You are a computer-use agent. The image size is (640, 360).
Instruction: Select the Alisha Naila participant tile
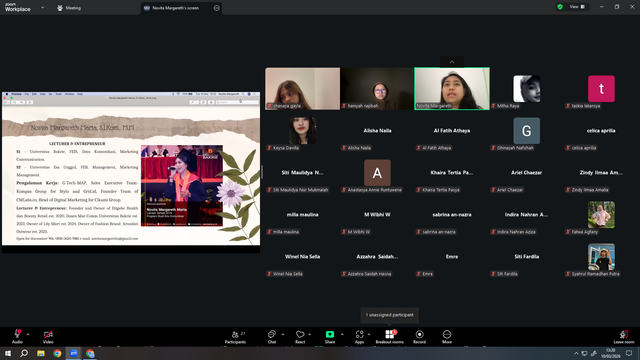click(377, 131)
